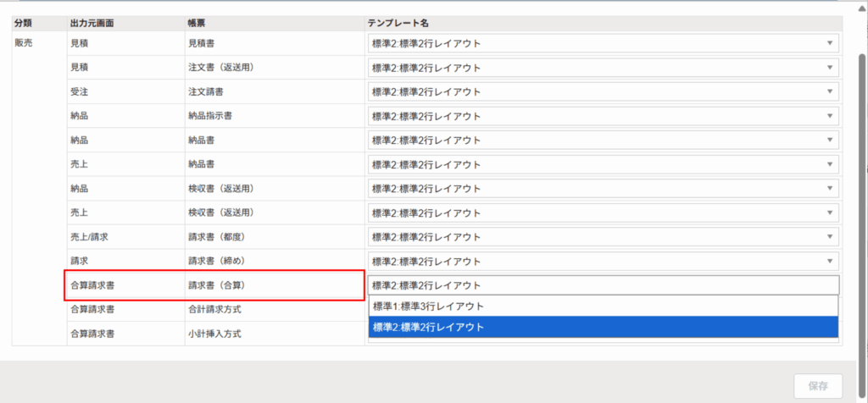
Task: Open 納品書 template dropdown in 納品 row
Action: click(x=604, y=141)
